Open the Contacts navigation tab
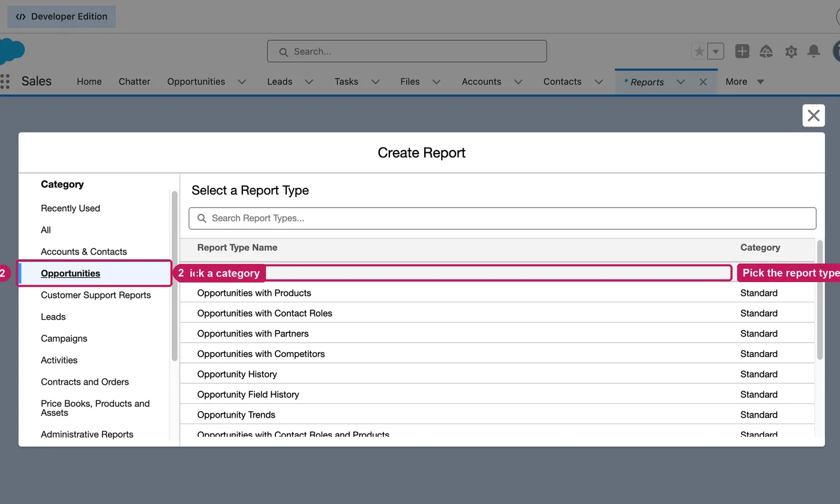 pyautogui.click(x=562, y=82)
